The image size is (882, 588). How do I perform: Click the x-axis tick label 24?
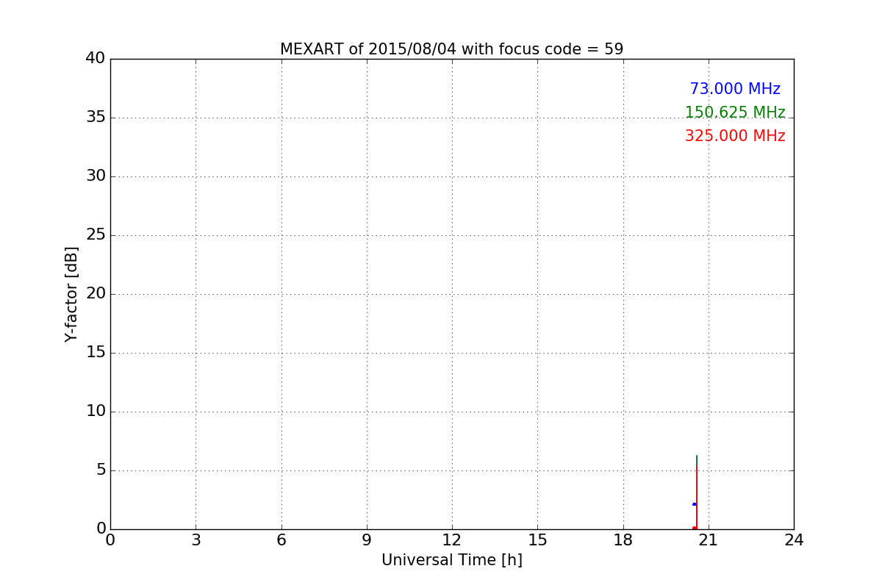(794, 540)
